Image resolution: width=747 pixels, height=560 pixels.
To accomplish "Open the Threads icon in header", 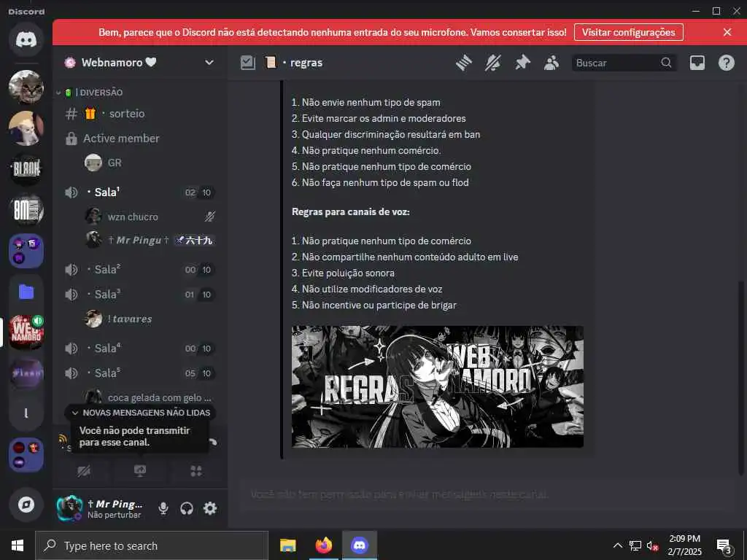I will (463, 63).
